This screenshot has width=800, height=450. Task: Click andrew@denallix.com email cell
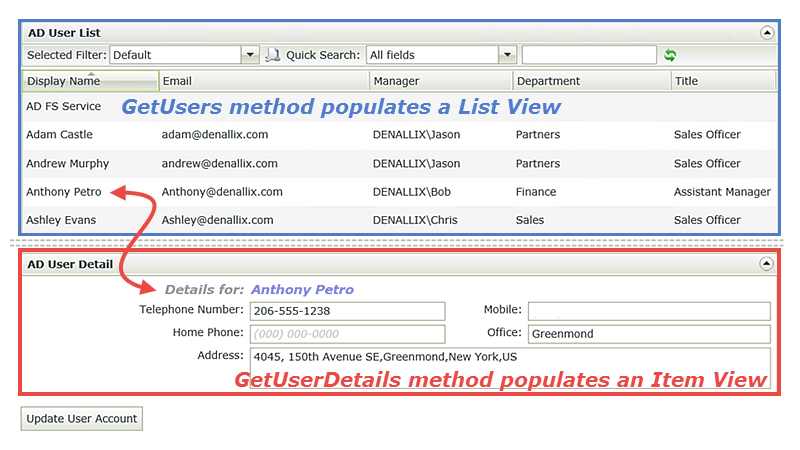click(x=220, y=163)
